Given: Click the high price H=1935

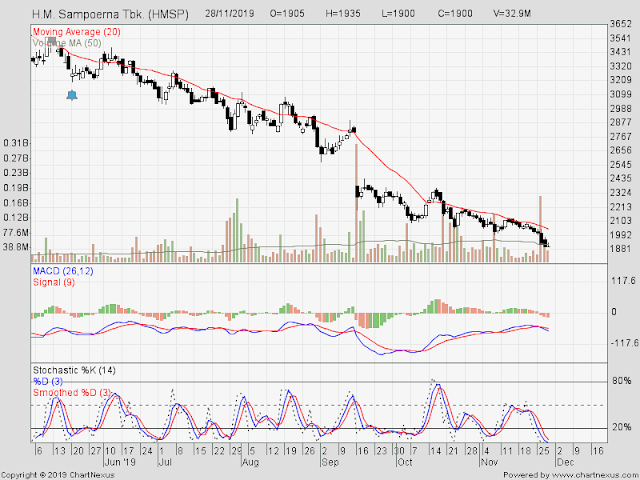Looking at the screenshot, I should [343, 13].
